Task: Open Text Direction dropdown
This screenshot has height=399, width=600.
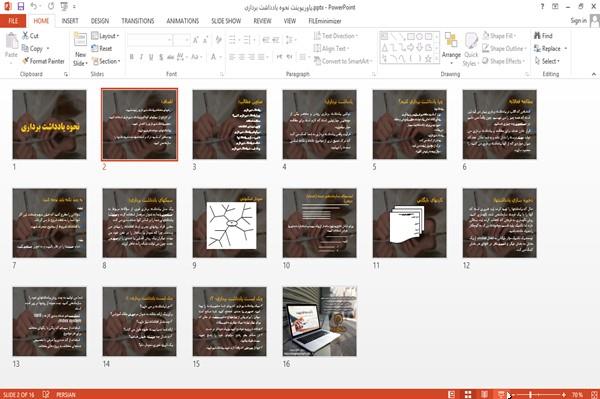Action: 336,36
